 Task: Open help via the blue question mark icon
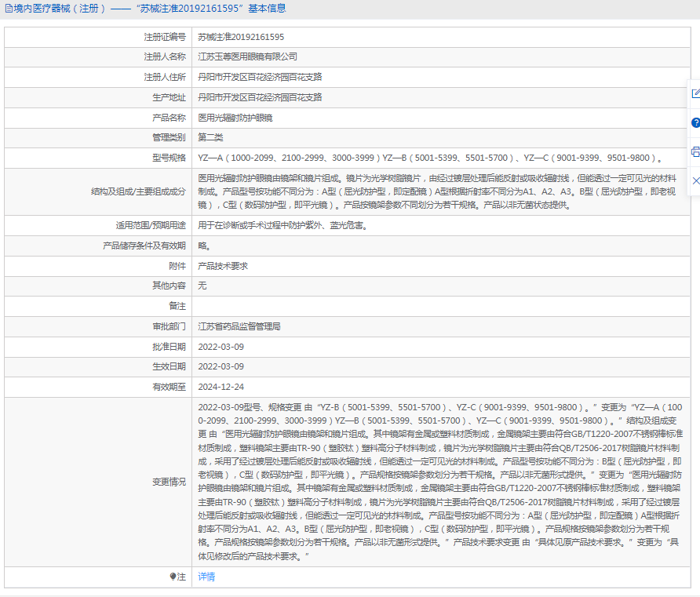tap(695, 123)
